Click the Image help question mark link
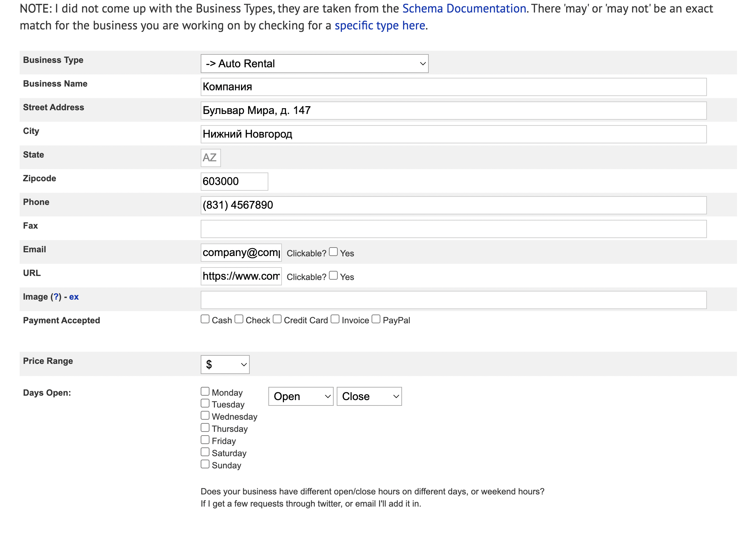Screen dimensions: 756x535 tap(56, 297)
